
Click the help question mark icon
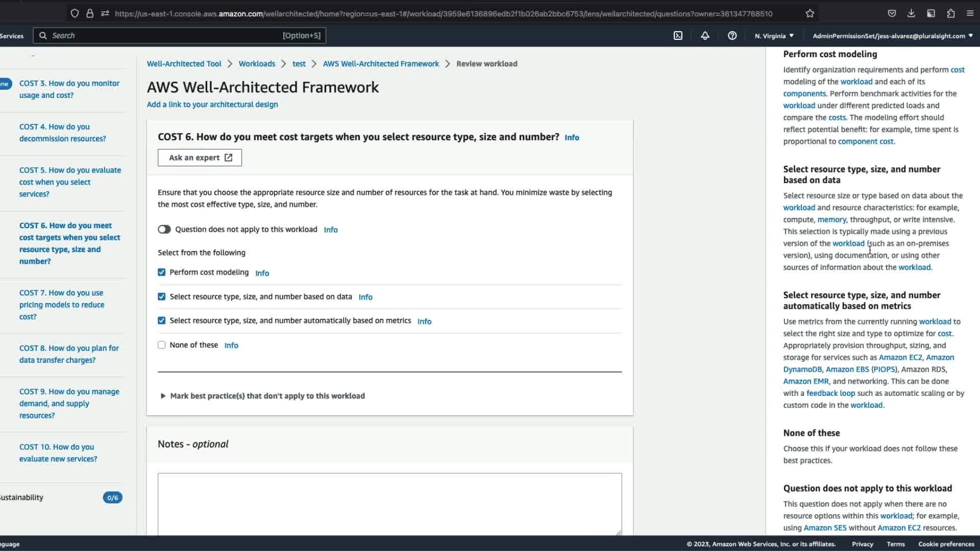tap(732, 36)
